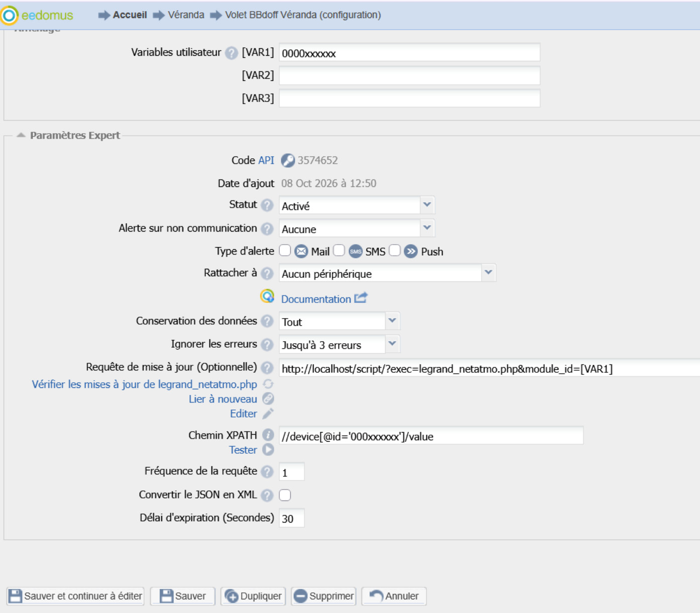Click the pencil icon beside Editer

coord(268,414)
